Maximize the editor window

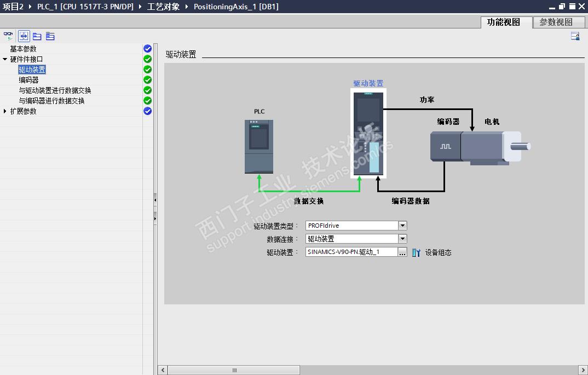click(572, 7)
